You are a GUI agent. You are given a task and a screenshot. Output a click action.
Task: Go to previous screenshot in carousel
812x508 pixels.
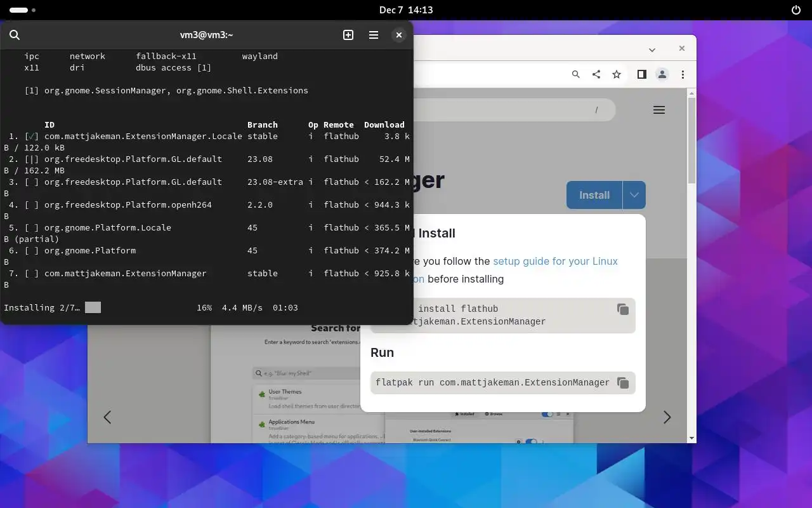click(x=107, y=417)
